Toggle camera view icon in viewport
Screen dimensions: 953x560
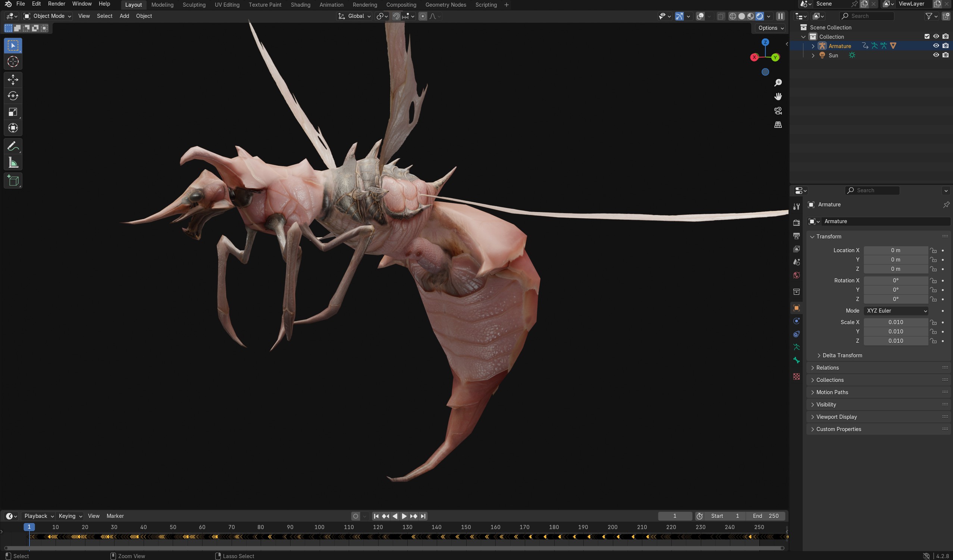pyautogui.click(x=778, y=111)
